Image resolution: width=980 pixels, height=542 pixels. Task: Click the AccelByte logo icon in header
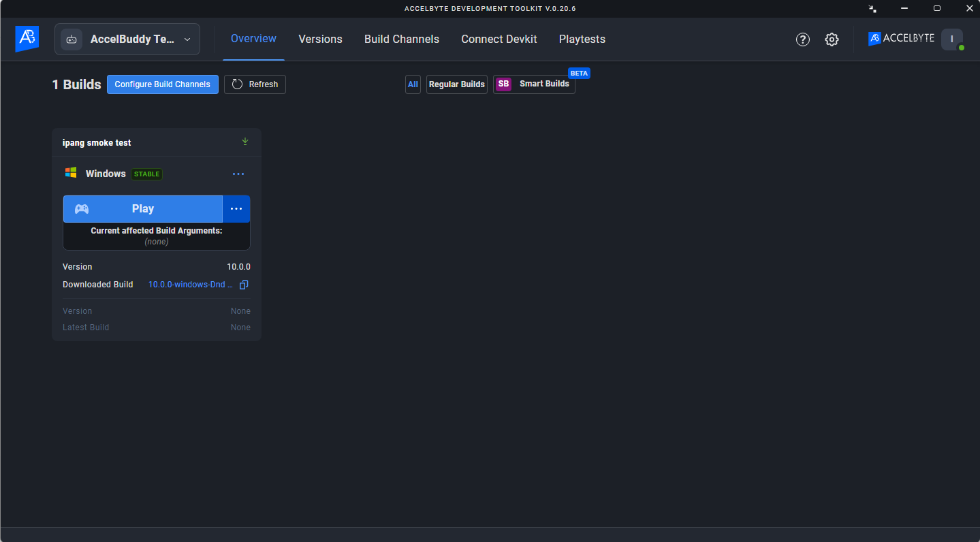(27, 39)
